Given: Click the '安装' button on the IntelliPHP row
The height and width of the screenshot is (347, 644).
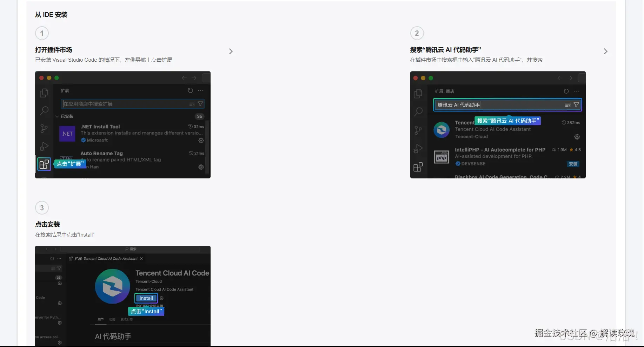Looking at the screenshot, I should tap(573, 164).
